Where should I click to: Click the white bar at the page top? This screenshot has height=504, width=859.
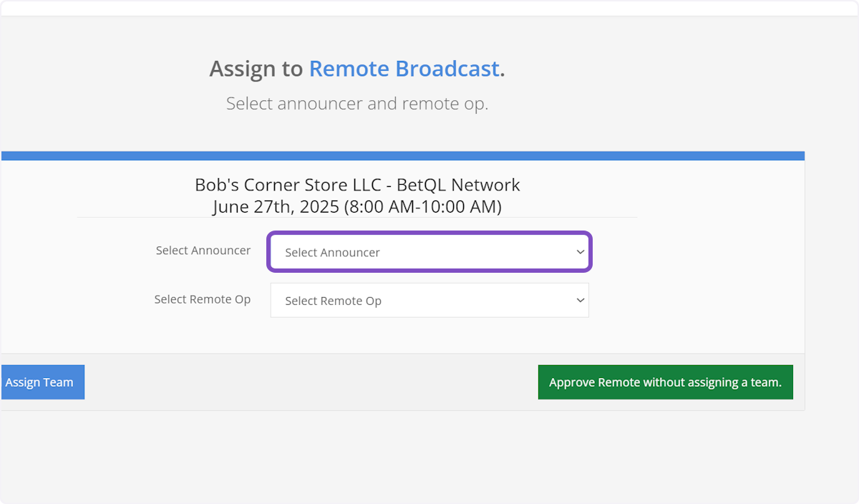tap(429, 7)
